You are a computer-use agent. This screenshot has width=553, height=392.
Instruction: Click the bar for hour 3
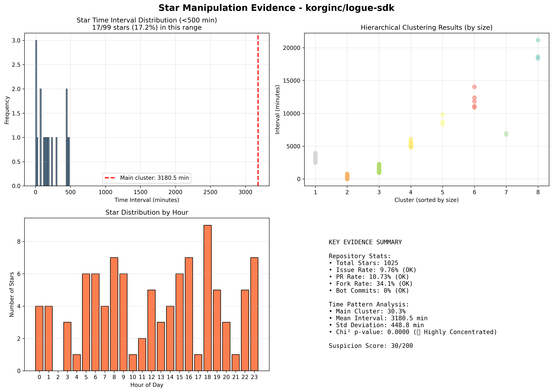[x=67, y=346]
